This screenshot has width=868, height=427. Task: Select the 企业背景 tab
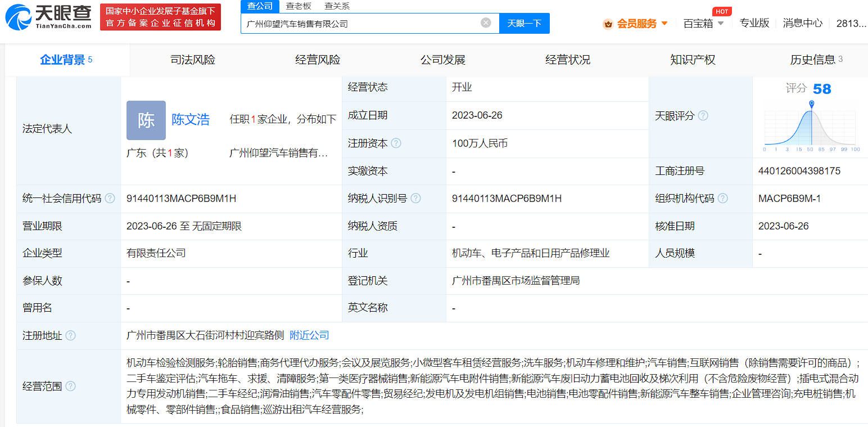tap(66, 60)
